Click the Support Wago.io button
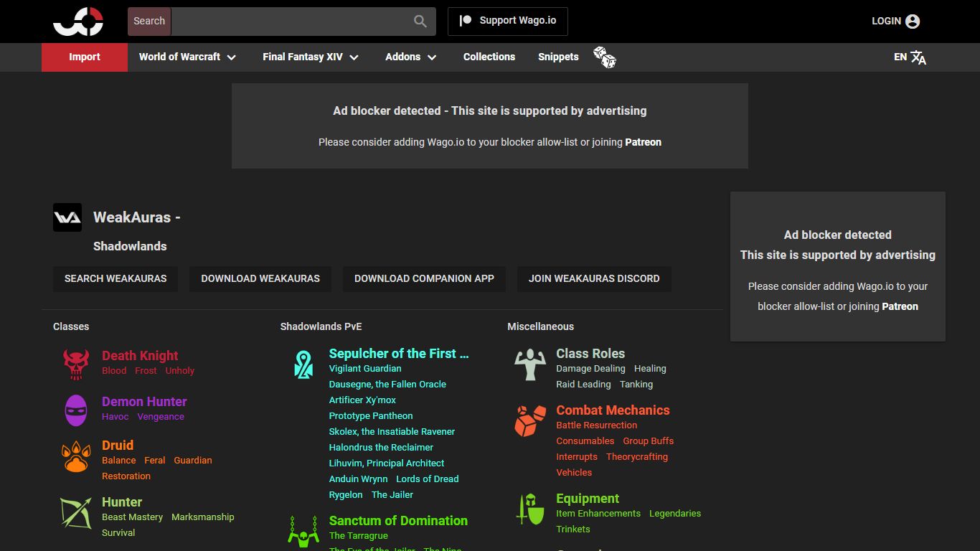This screenshot has width=980, height=551. pyautogui.click(x=508, y=22)
